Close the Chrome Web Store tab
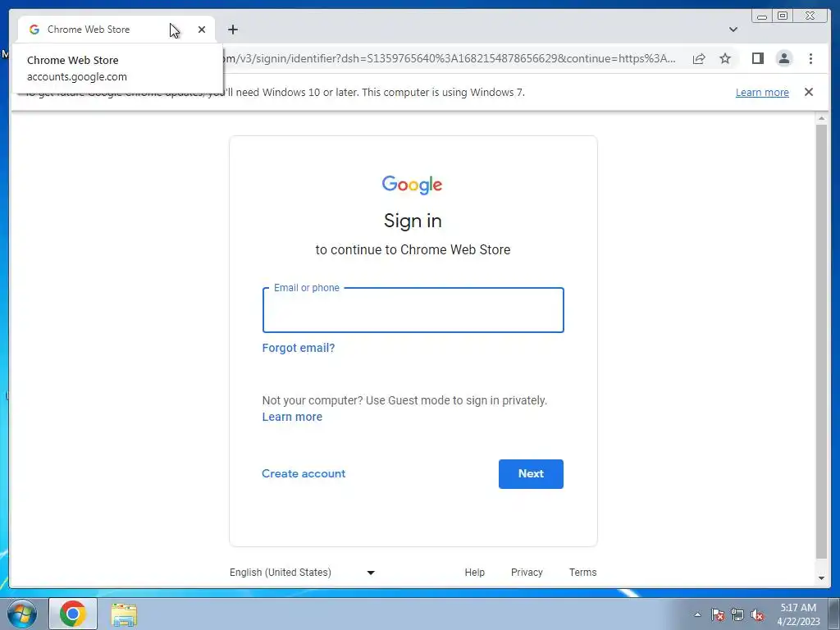 click(x=202, y=30)
